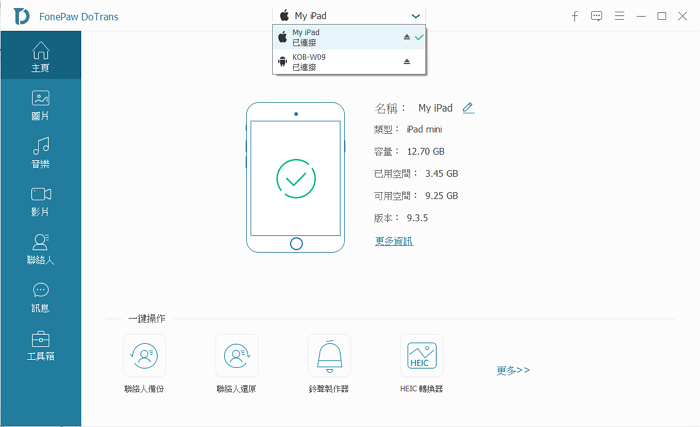Click the version 9.3.5 value
Screen dimensions: 700x427
[x=417, y=218]
